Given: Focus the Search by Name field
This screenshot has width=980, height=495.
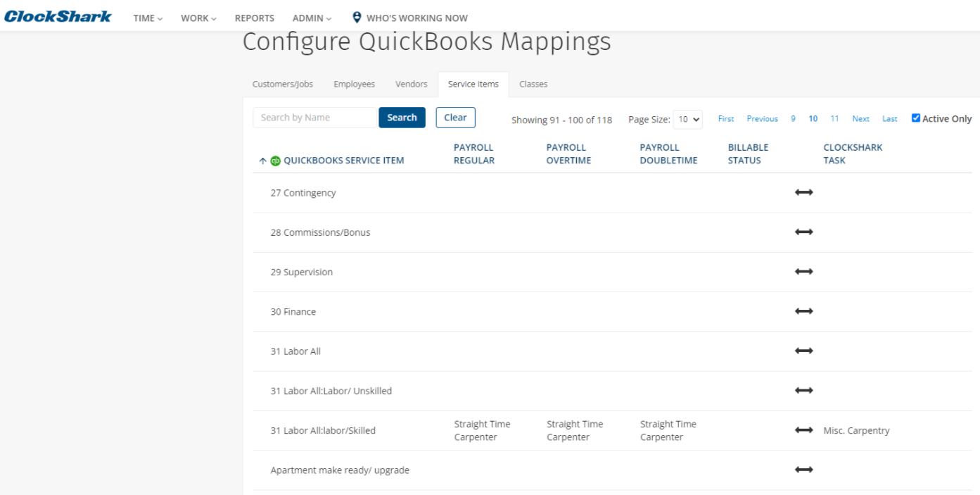Looking at the screenshot, I should pos(315,118).
